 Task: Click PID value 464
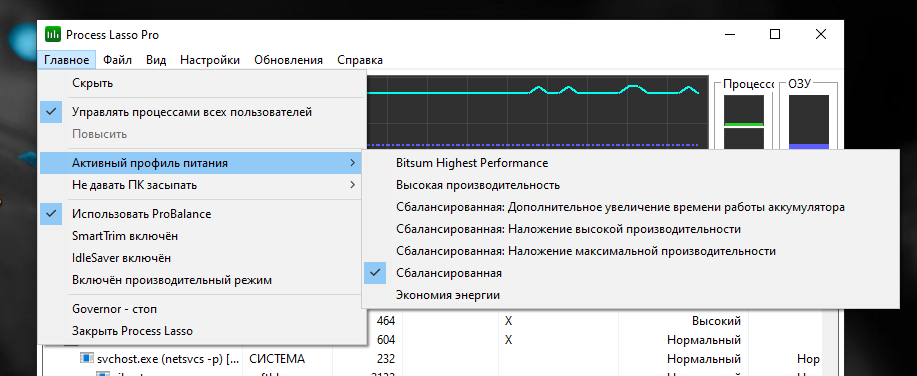coord(386,320)
